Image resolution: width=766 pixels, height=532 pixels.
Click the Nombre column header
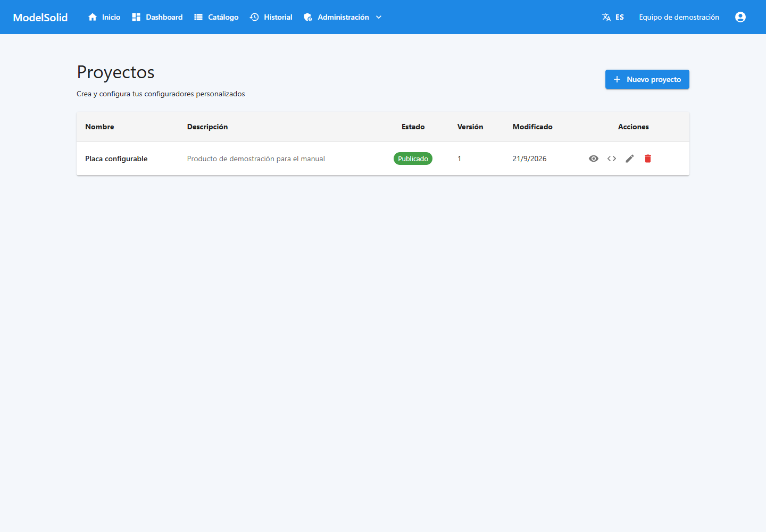tap(99, 127)
